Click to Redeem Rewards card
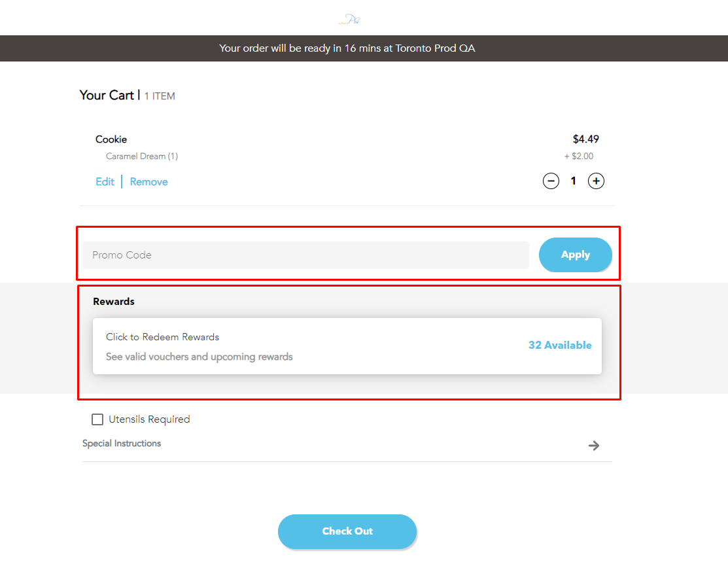The width and height of the screenshot is (728, 585). 162,336
